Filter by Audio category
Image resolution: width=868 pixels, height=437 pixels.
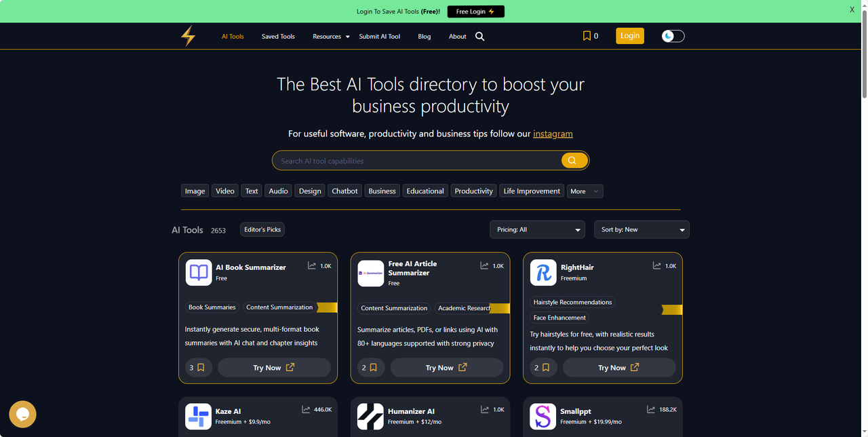pyautogui.click(x=279, y=191)
